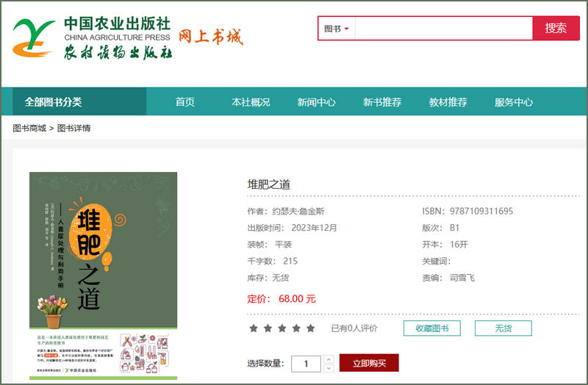The height and width of the screenshot is (385, 588).
Task: Click the first rating star
Action: pos(254,328)
